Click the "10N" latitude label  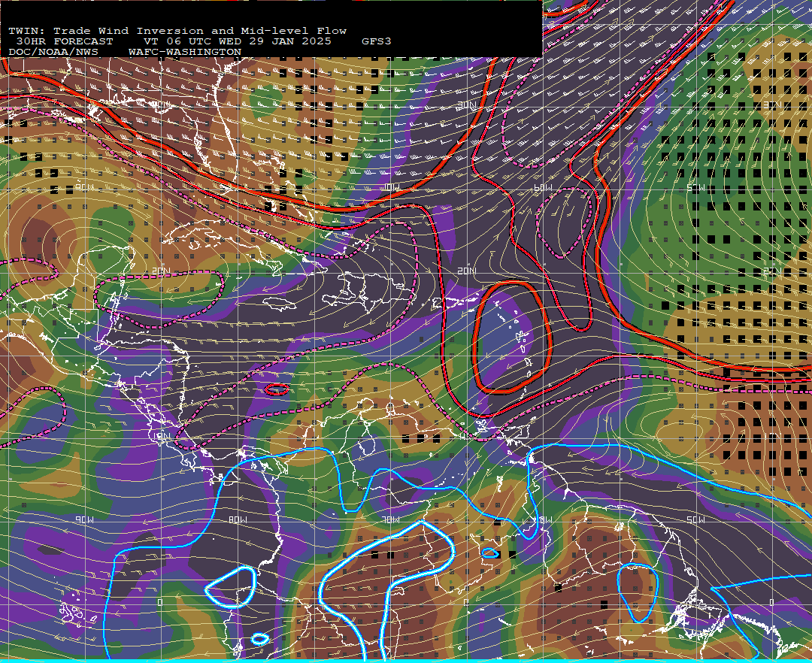(x=162, y=436)
